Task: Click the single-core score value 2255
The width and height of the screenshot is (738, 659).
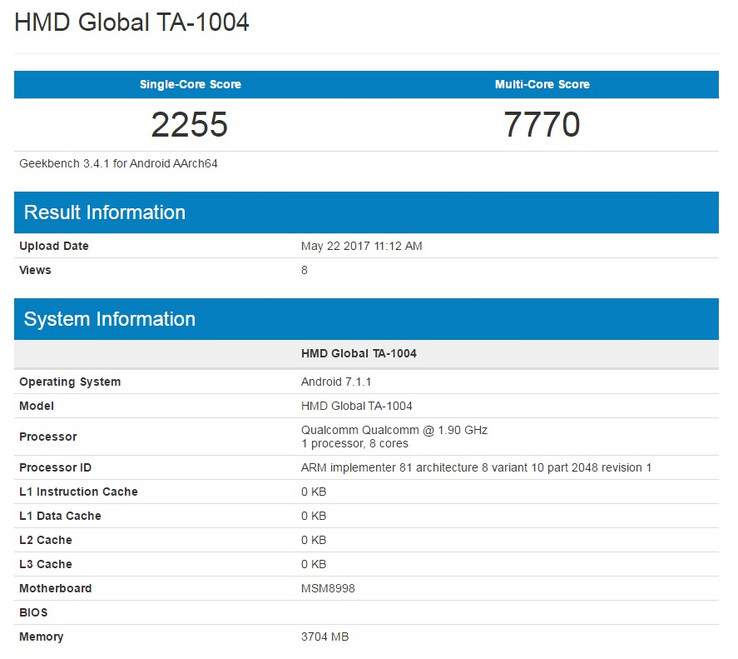Action: tap(189, 125)
